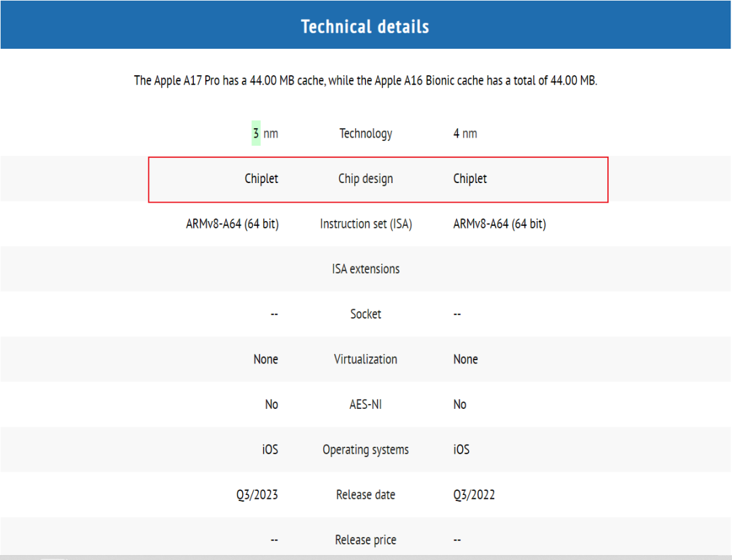Click the Technical details header

(x=365, y=26)
